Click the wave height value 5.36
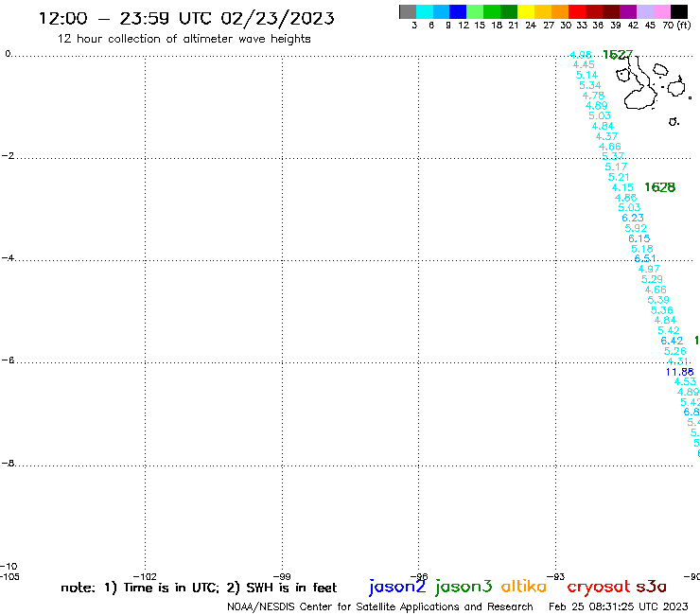The width and height of the screenshot is (700, 615). click(661, 310)
